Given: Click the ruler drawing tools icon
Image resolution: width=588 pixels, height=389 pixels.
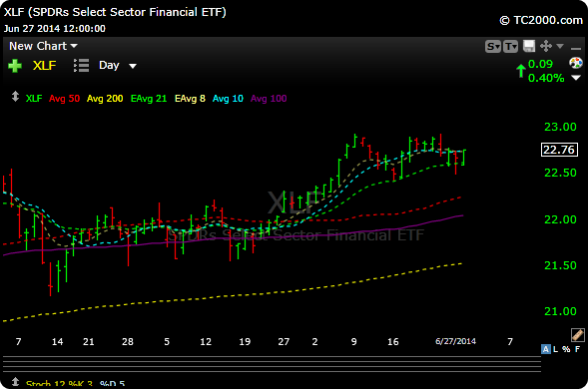Looking at the screenshot, I should (577, 334).
